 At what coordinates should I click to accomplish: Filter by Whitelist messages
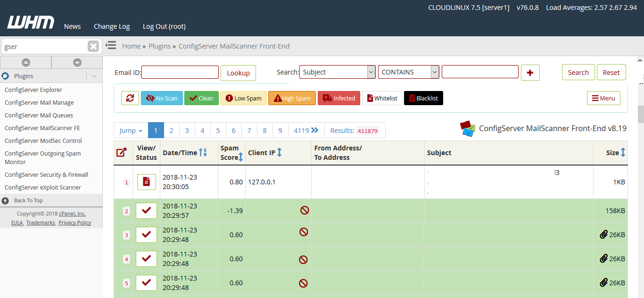pyautogui.click(x=382, y=98)
